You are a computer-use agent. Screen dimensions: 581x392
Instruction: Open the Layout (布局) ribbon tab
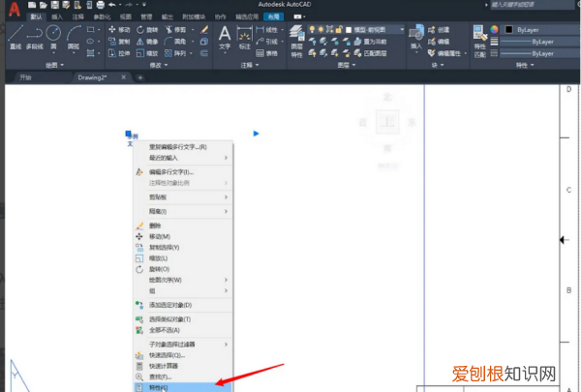click(273, 16)
